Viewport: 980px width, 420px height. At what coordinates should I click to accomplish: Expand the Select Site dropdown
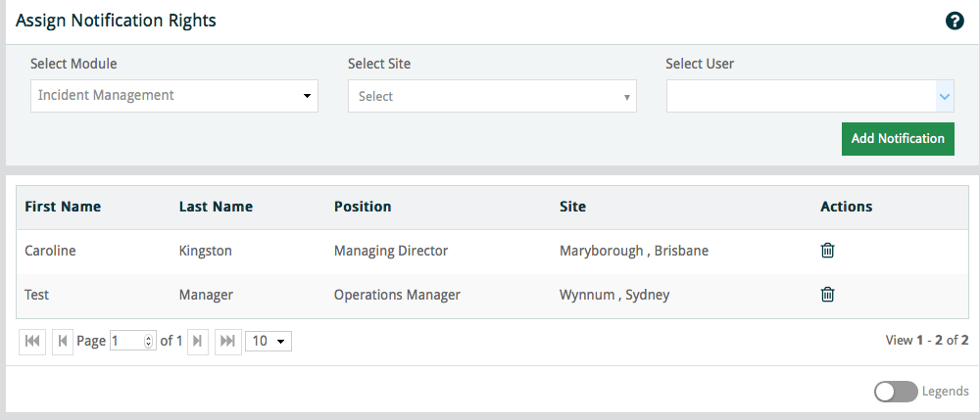[492, 97]
